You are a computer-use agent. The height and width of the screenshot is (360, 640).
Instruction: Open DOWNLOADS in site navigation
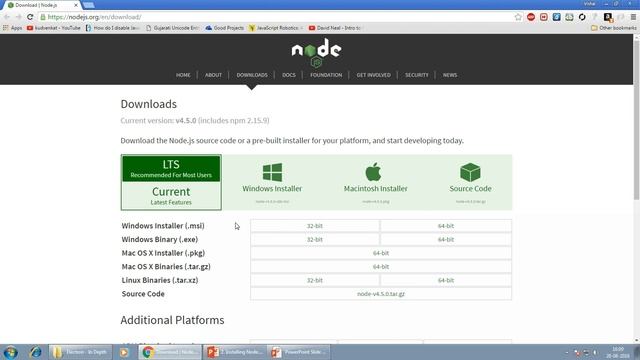[252, 75]
